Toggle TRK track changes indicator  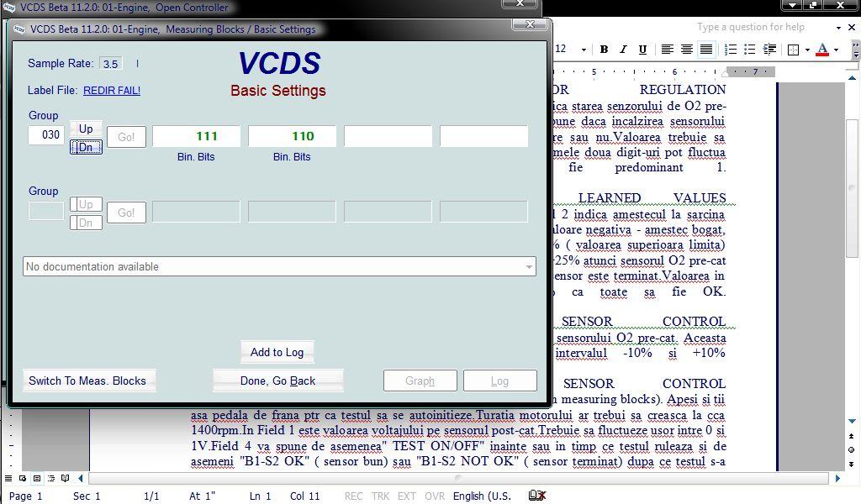tap(380, 496)
